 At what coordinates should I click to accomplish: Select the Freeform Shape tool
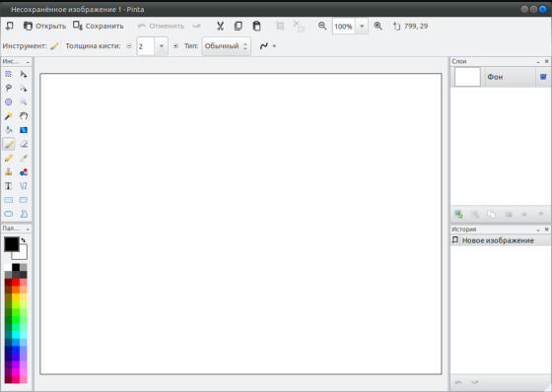[x=24, y=214]
